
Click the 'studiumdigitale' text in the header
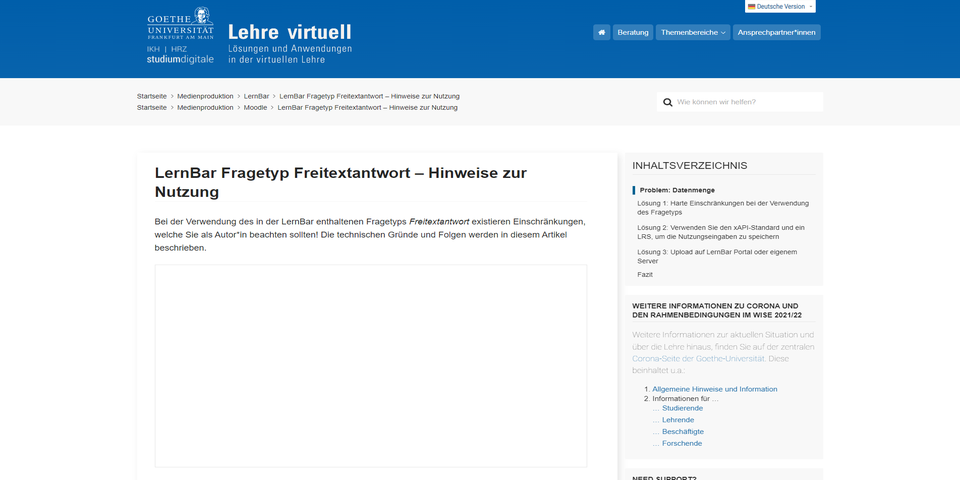coord(180,59)
